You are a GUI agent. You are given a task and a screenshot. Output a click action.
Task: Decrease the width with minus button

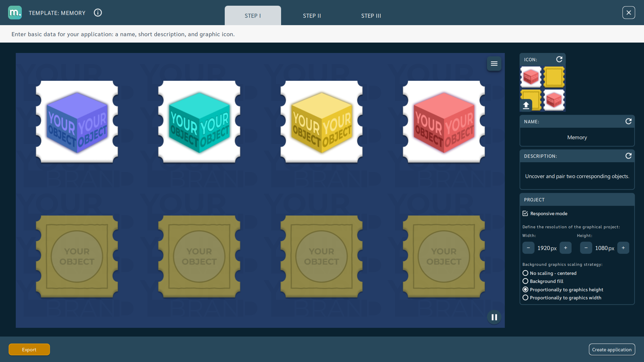coord(528,248)
